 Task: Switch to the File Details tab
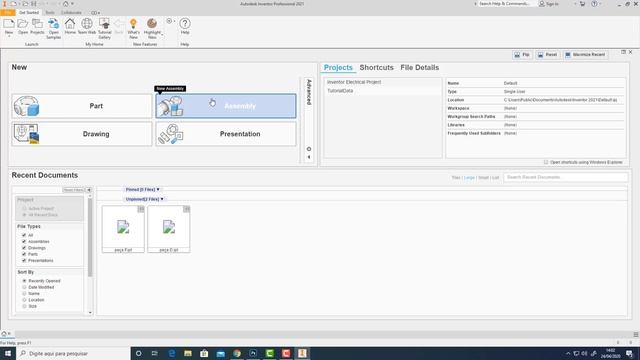tap(420, 68)
